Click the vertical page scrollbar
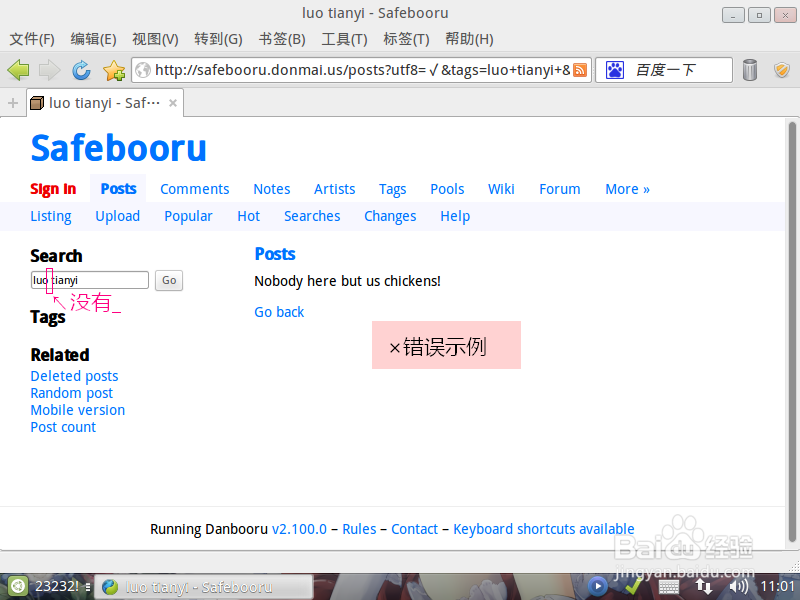The image size is (800, 600). pos(792,332)
